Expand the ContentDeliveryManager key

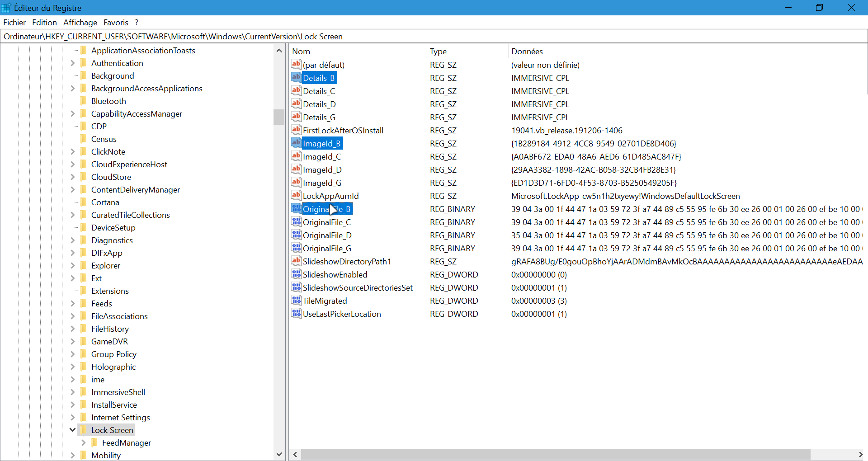click(x=72, y=189)
